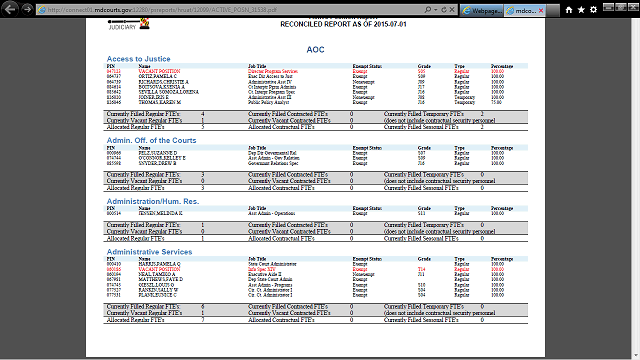Click the Administration/Hum. Res. heading
The width and height of the screenshot is (640, 360).
click(153, 201)
